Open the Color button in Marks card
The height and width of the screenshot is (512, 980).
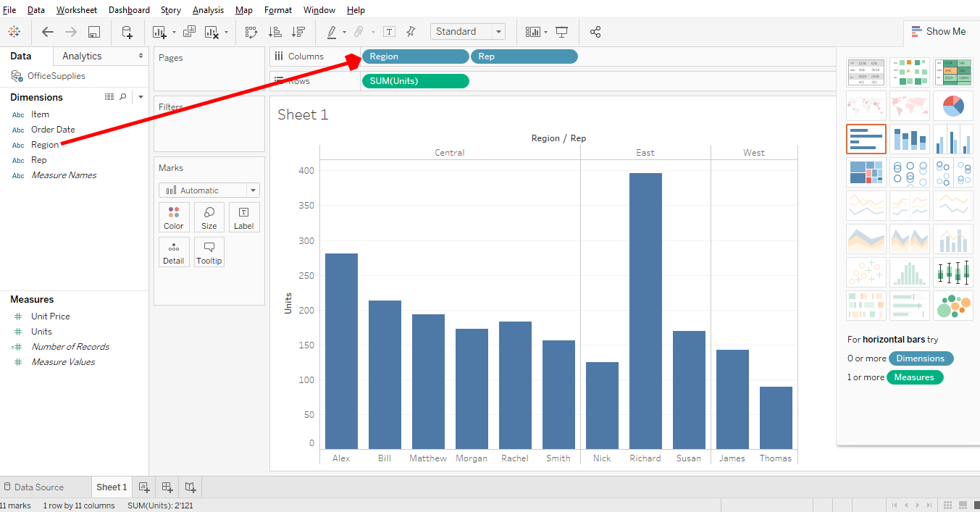[174, 217]
